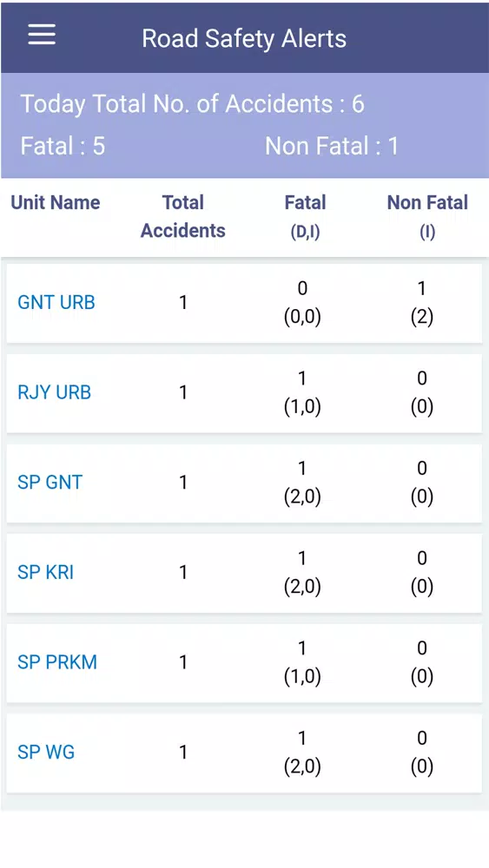Tap the Fatal : 5 summary count
Image resolution: width=489 pixels, height=868 pixels.
click(x=63, y=146)
